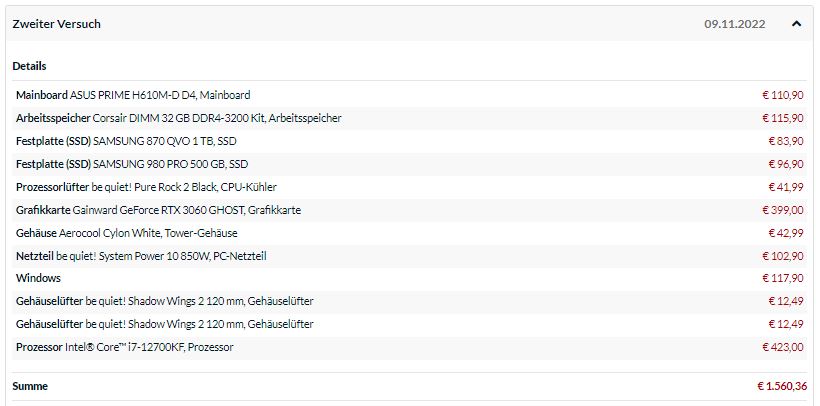This screenshot has height=406, width=820.
Task: Select the SAMSUNG 870 QVO 1 TB row
Action: tap(409, 141)
